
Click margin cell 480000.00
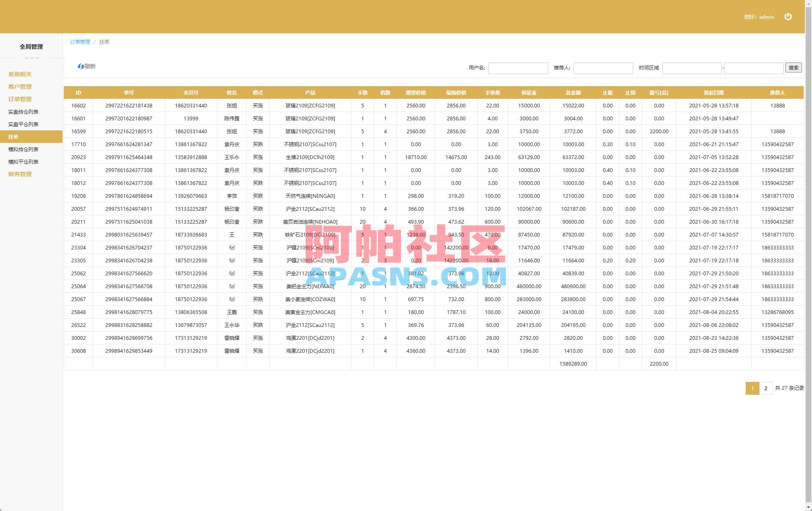pyautogui.click(x=529, y=287)
